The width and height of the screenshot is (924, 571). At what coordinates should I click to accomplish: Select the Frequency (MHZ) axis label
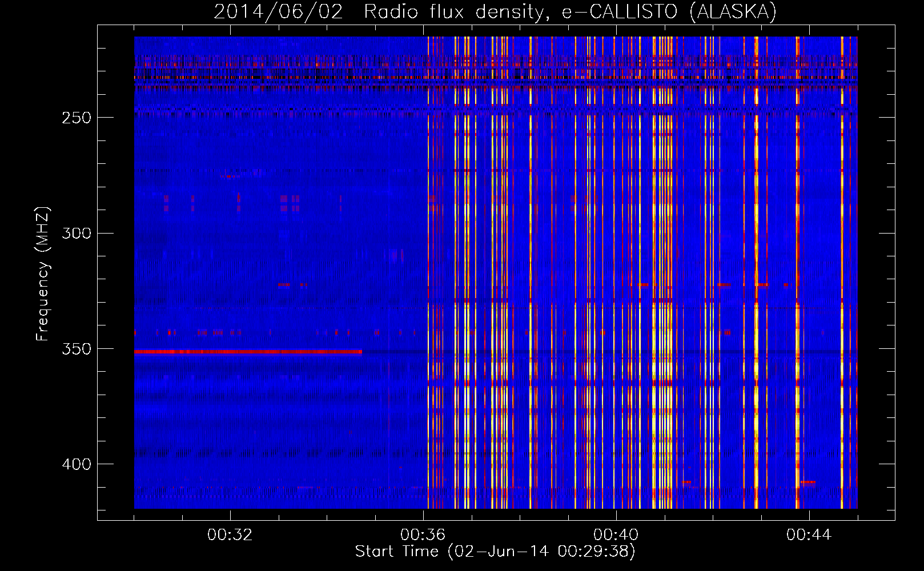(43, 274)
